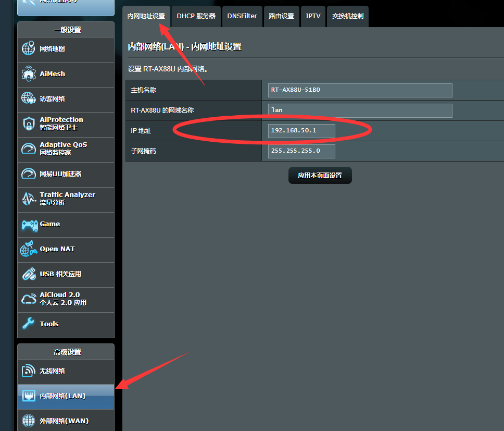Click the IP 地址 input field

point(301,130)
